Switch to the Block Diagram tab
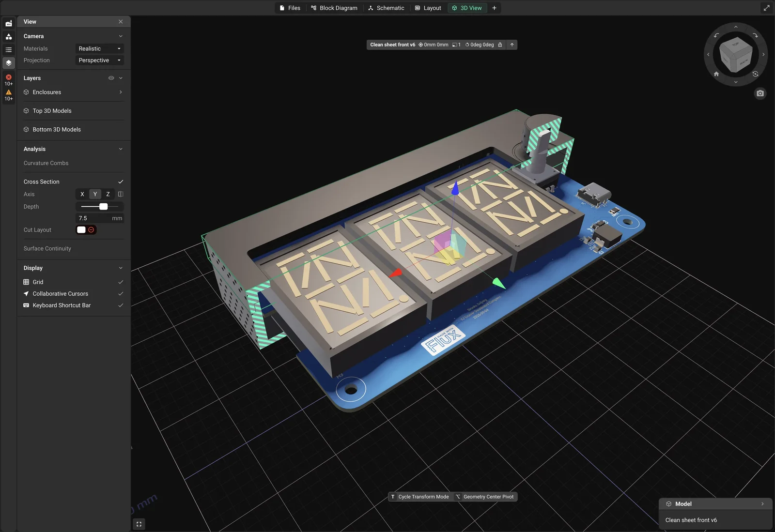Image resolution: width=775 pixels, height=532 pixels. tap(334, 8)
